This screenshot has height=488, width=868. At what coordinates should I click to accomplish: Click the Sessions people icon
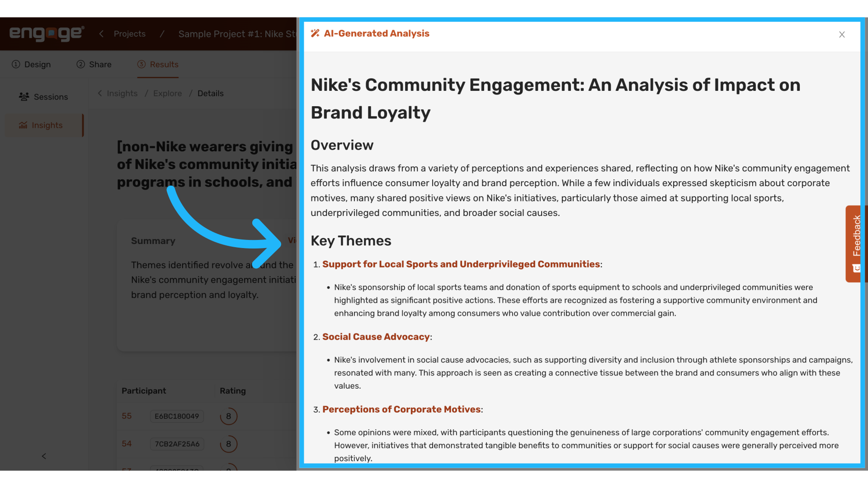(x=24, y=97)
